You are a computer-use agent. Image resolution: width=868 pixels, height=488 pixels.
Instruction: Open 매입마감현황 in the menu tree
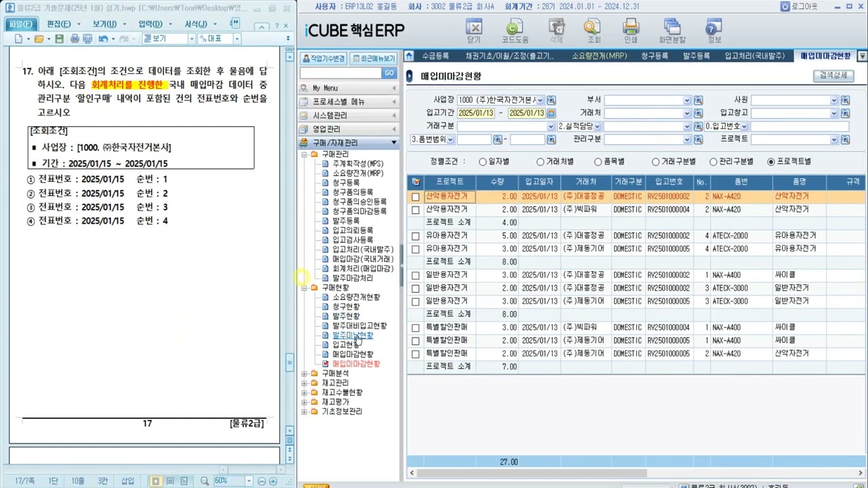[353, 354]
